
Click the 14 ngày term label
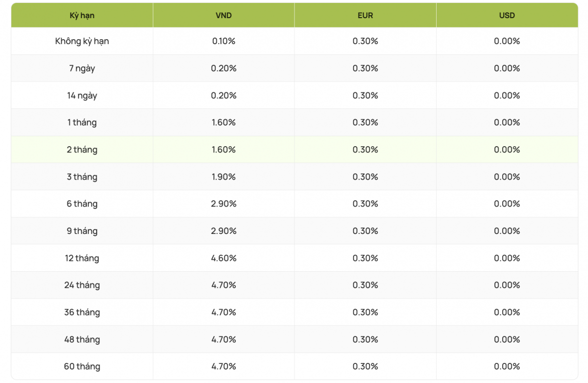(82, 96)
